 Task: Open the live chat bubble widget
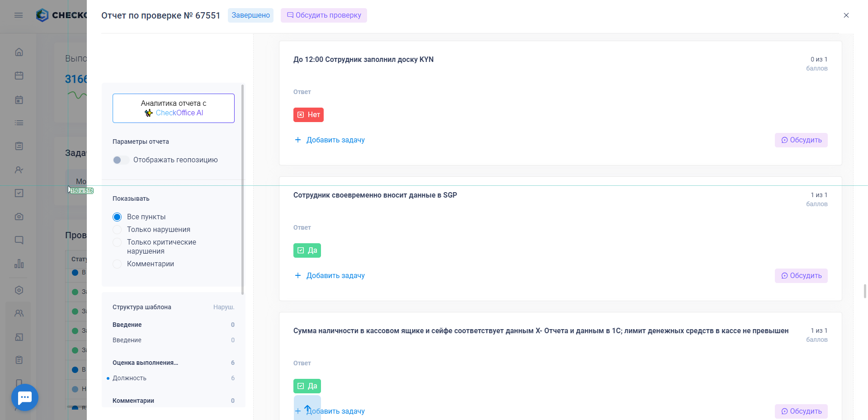tap(25, 397)
